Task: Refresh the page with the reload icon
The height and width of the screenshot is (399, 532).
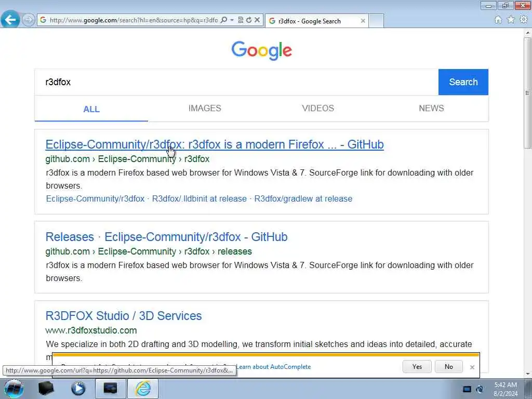Action: point(249,20)
